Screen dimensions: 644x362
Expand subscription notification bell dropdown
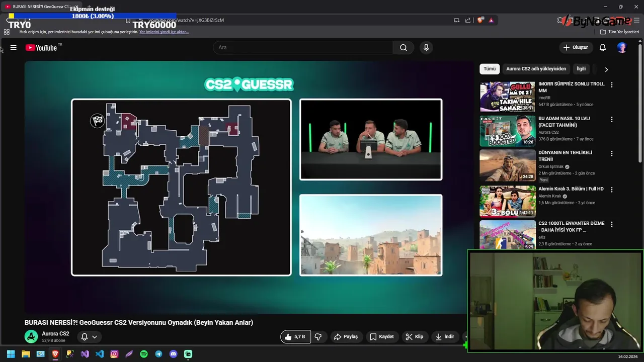[89, 337]
